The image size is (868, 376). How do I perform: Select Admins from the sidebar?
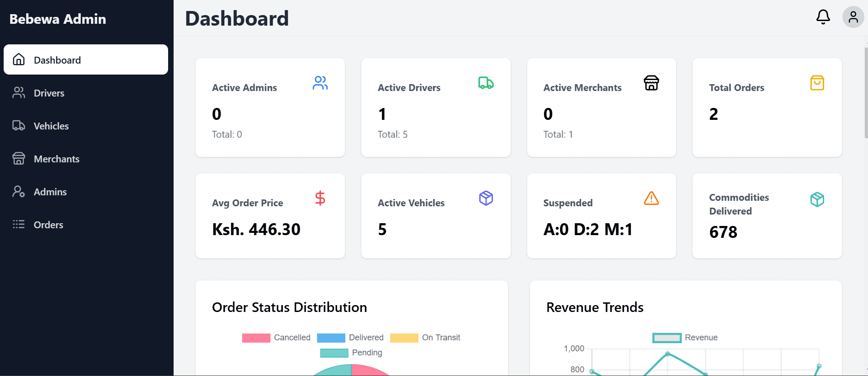click(x=86, y=192)
